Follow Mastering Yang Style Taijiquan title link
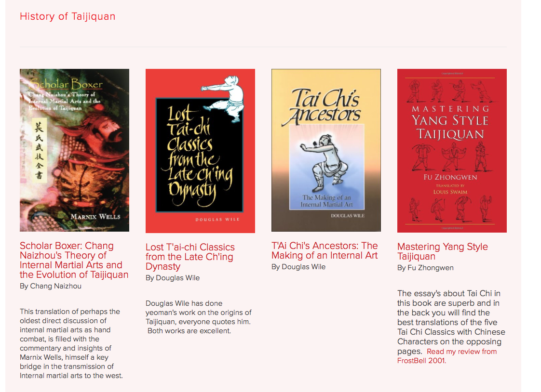541x392 pixels. pos(442,251)
